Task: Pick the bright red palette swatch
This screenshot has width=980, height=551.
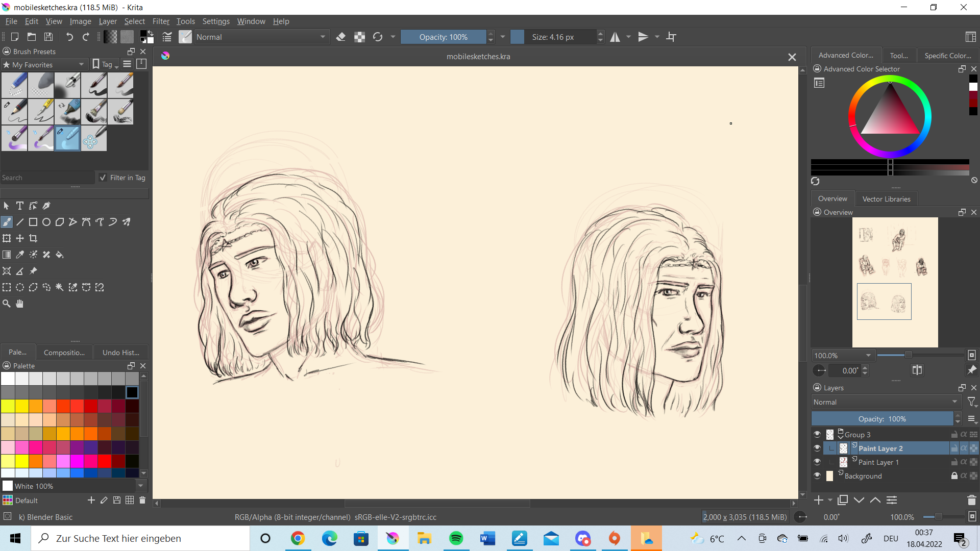Action: (105, 461)
